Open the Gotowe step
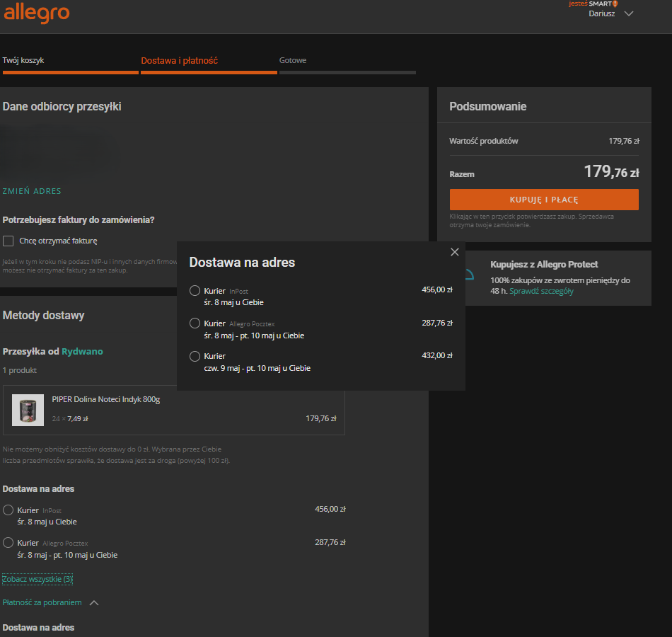 [293, 60]
